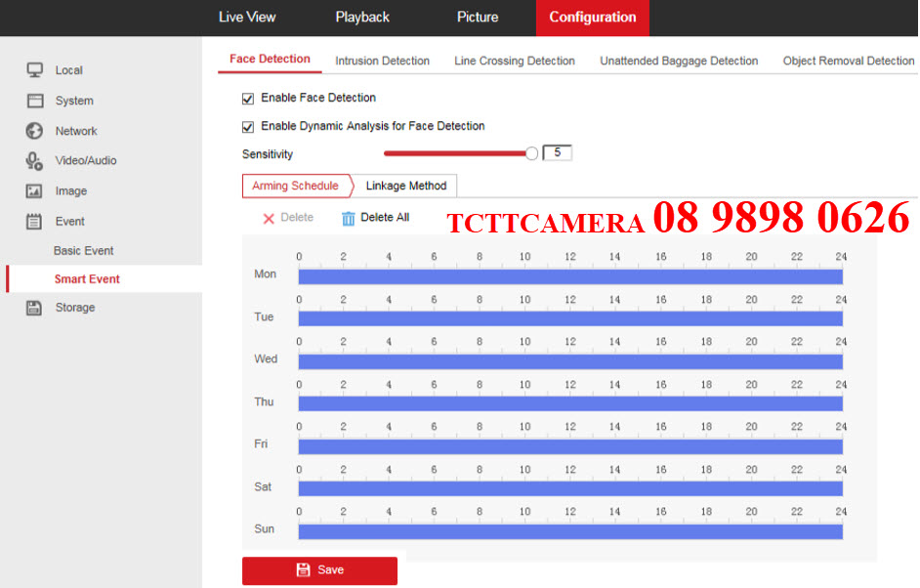Click the Network globe icon
Screen dimensions: 920x588
[35, 131]
